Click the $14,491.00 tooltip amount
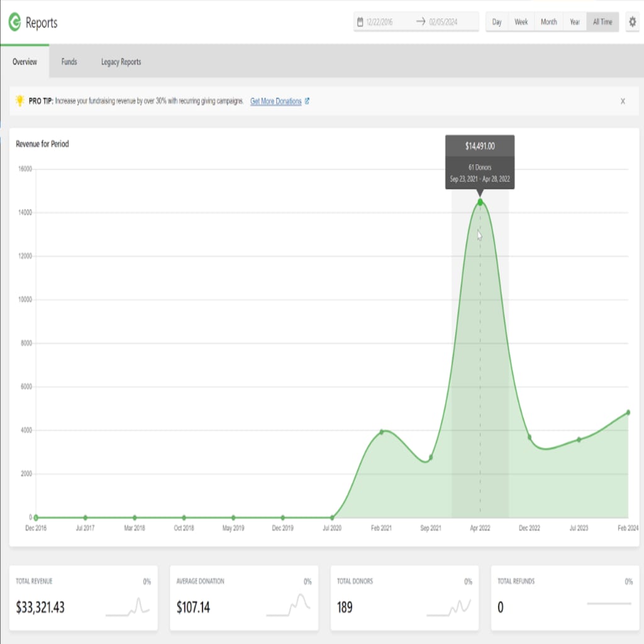This screenshot has height=644, width=644. point(480,146)
